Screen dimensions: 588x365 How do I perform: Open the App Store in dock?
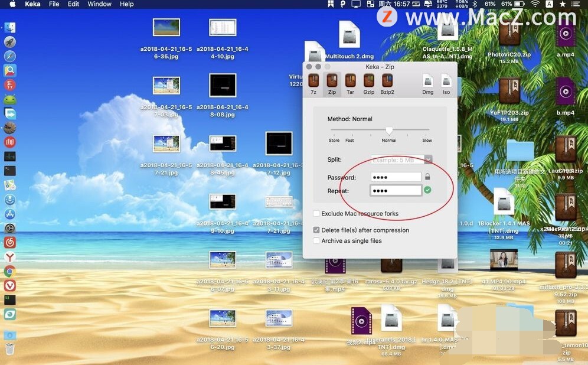(x=10, y=214)
